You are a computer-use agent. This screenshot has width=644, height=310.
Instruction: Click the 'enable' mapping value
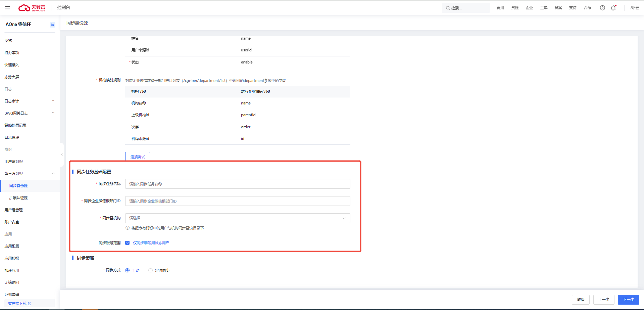click(247, 62)
